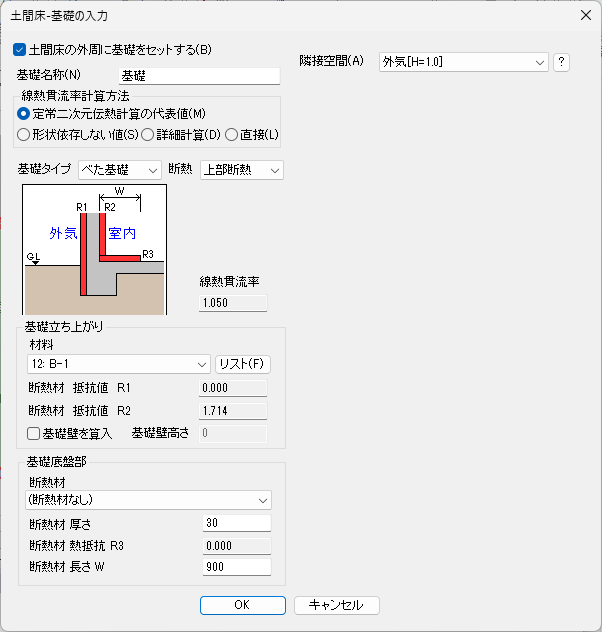Click 断熱材 長さ W field
Image resolution: width=602 pixels, height=632 pixels.
tap(237, 567)
